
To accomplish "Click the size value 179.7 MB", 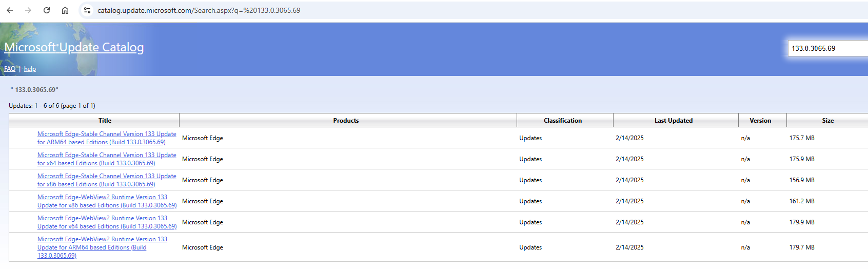I will point(802,247).
